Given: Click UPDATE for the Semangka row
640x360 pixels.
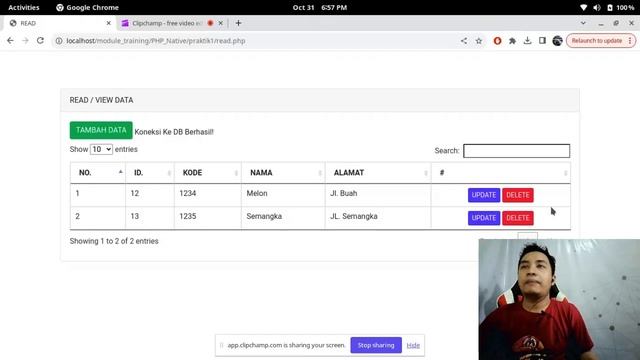Looking at the screenshot, I should 484,218.
